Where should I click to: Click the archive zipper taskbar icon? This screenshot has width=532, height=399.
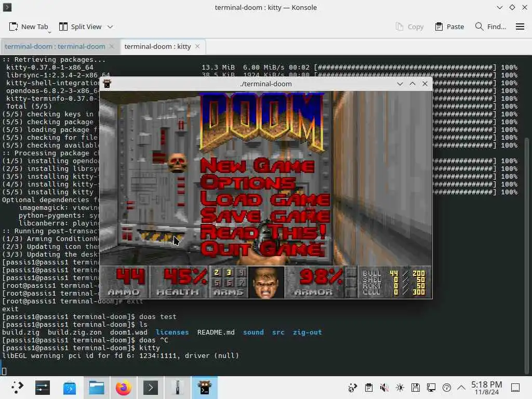pyautogui.click(x=178, y=388)
